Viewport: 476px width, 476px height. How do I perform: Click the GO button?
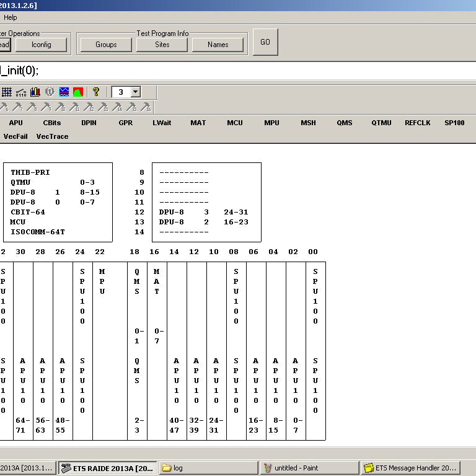[x=265, y=42]
